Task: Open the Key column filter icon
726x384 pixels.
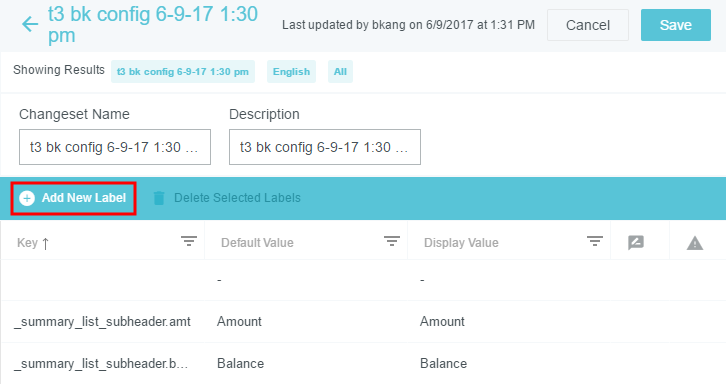Action: pyautogui.click(x=188, y=241)
